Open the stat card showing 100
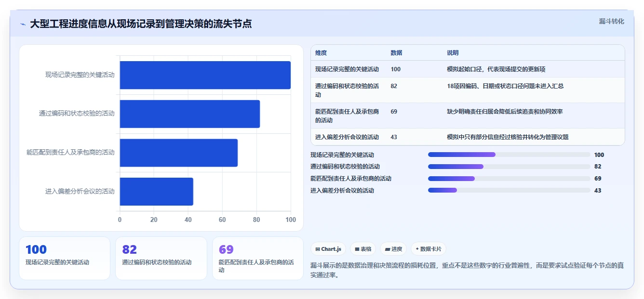The height and width of the screenshot is (299, 644). tap(65, 258)
